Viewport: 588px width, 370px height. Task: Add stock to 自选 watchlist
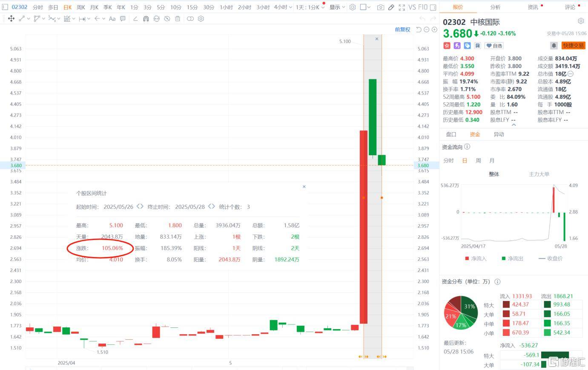pyautogui.click(x=494, y=46)
